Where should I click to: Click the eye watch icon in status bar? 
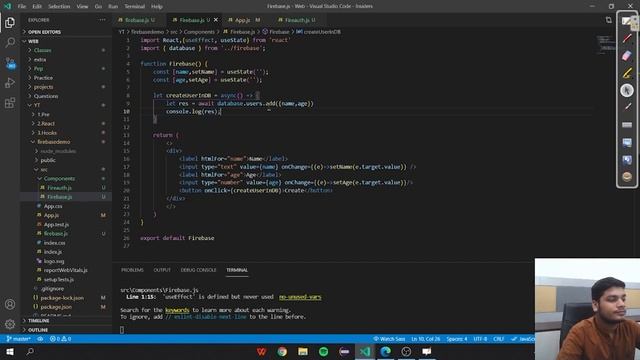(40, 339)
